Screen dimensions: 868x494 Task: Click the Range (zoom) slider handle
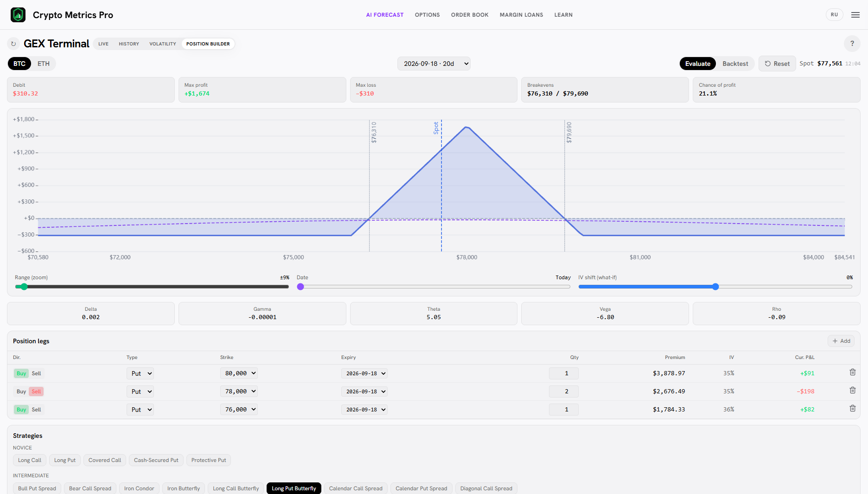(24, 287)
